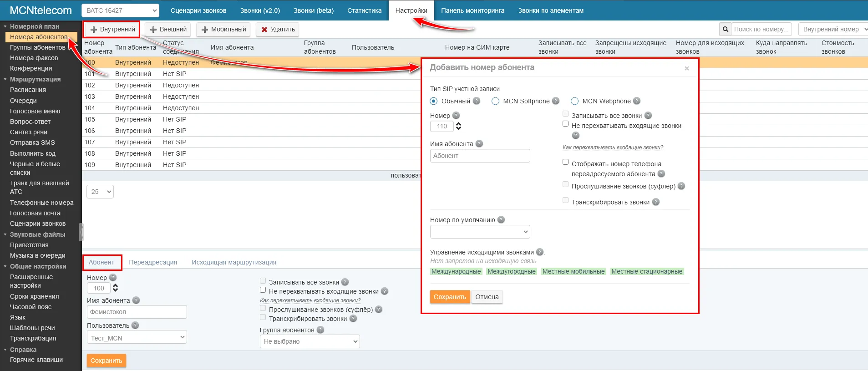Switch to Переадресация tab
Viewport: 868px width, 371px height.
point(153,262)
